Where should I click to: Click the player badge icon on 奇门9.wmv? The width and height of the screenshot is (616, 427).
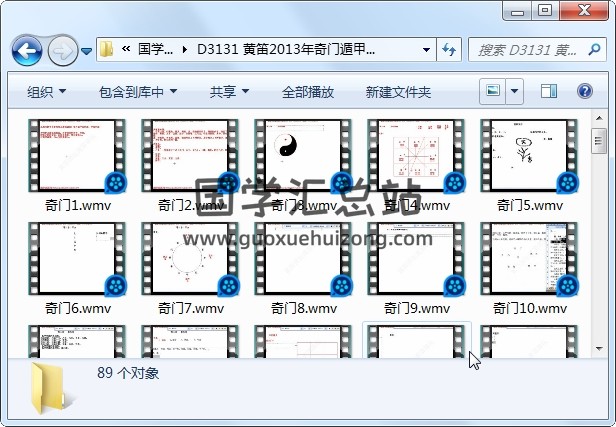(x=455, y=286)
